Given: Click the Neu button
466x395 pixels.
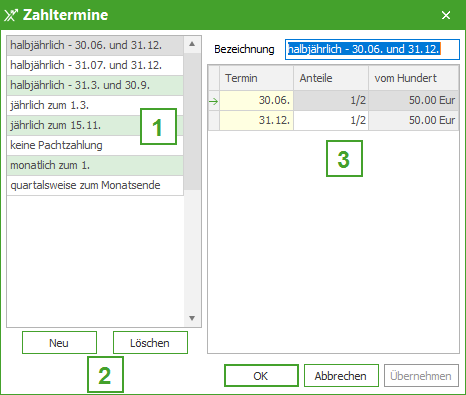Looking at the screenshot, I should [59, 343].
